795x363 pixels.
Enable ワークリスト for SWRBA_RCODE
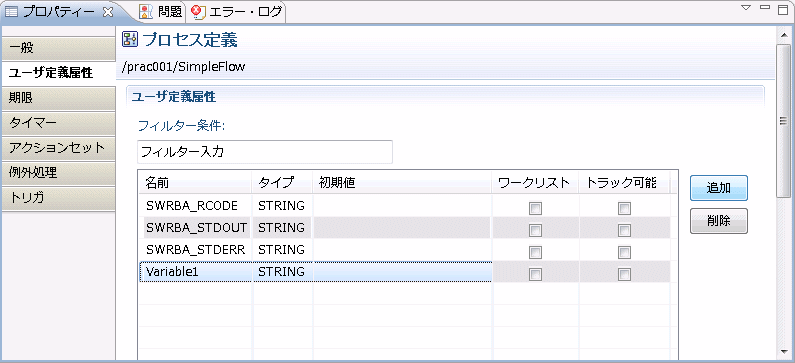[x=535, y=208]
